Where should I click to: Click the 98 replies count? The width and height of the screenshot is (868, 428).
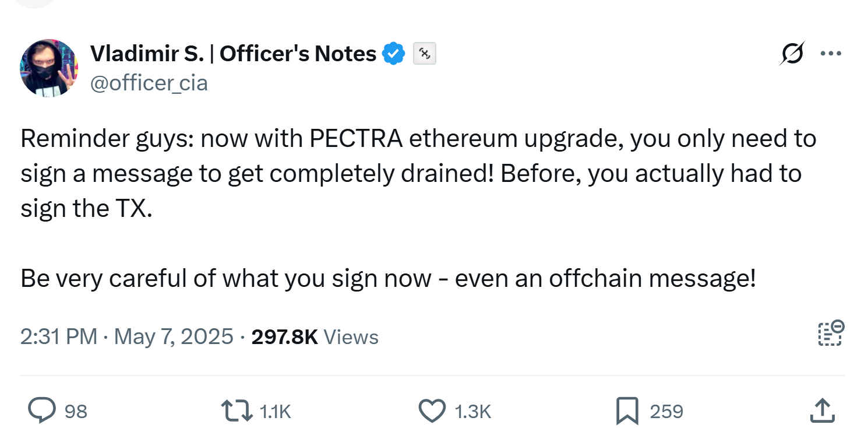[x=76, y=411]
